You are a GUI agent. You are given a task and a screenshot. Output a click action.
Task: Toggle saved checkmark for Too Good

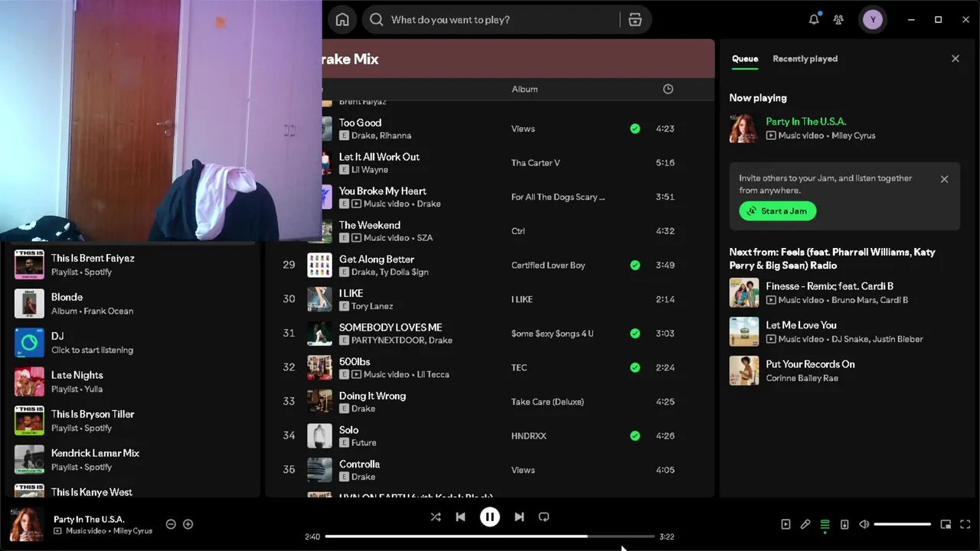click(x=635, y=129)
